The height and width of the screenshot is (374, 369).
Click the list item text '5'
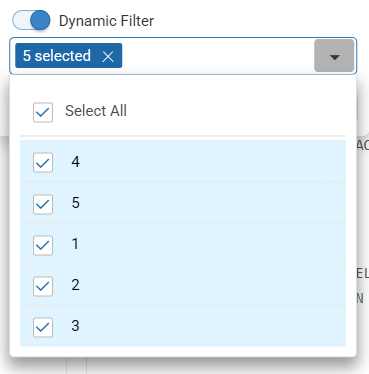pos(76,203)
